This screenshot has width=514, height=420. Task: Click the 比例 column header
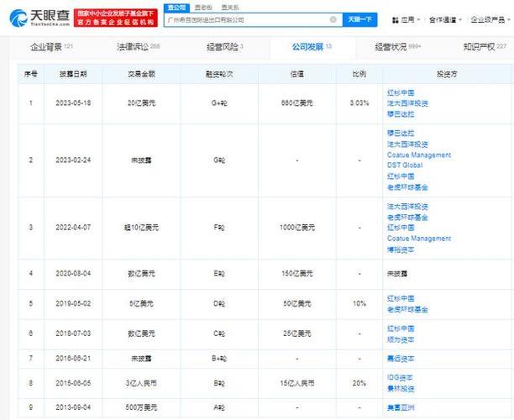(x=359, y=74)
